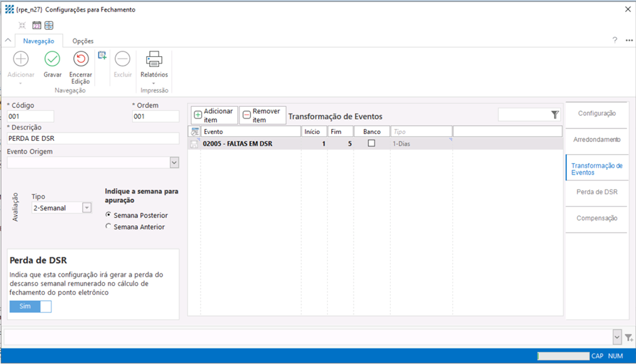Click the Remover item button
Viewport: 636px width, 364px height.
pos(263,115)
